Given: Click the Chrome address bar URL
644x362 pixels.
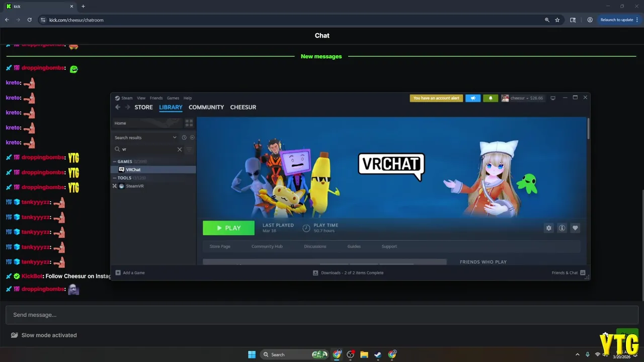Looking at the screenshot, I should click(76, 20).
